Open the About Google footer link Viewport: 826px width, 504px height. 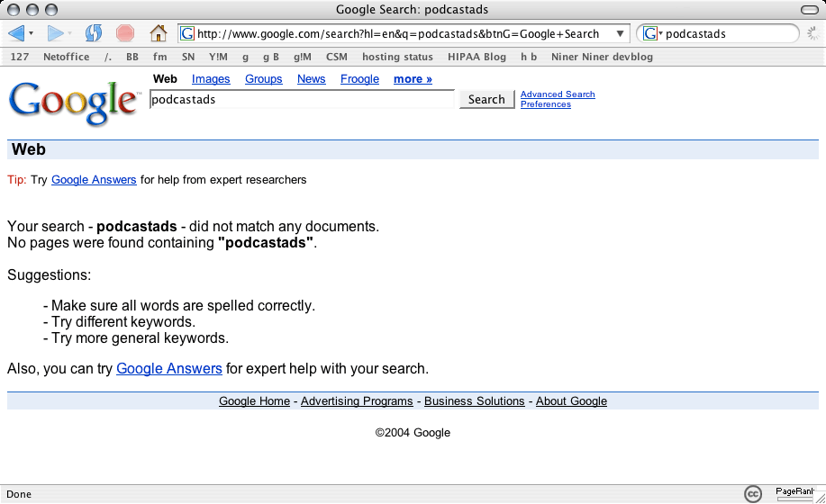[572, 401]
